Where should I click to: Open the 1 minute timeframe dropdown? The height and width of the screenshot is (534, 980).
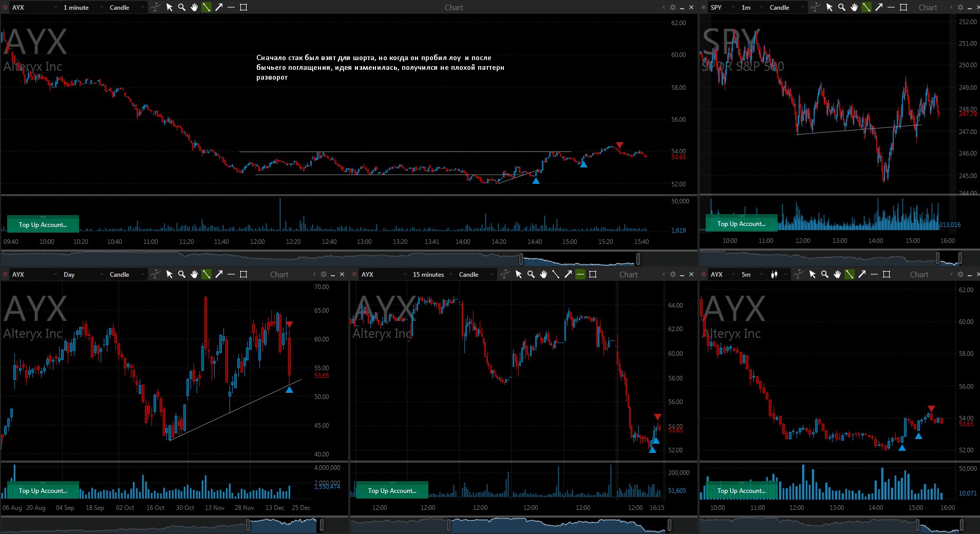point(83,7)
